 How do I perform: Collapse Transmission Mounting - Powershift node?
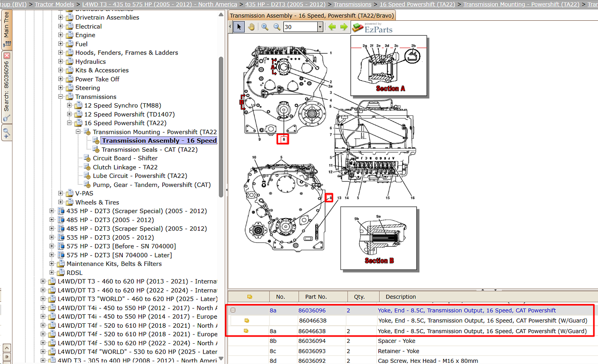coord(78,132)
